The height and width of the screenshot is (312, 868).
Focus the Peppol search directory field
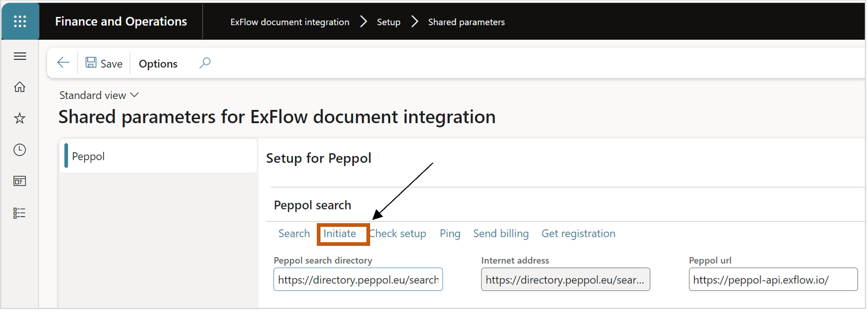(358, 279)
